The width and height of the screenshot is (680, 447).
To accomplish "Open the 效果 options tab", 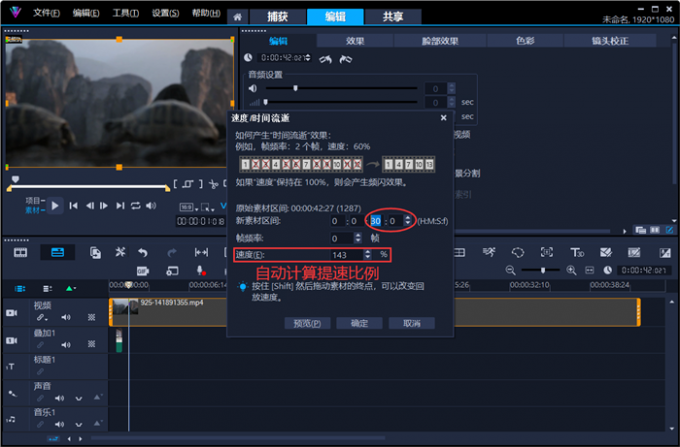I will point(355,41).
